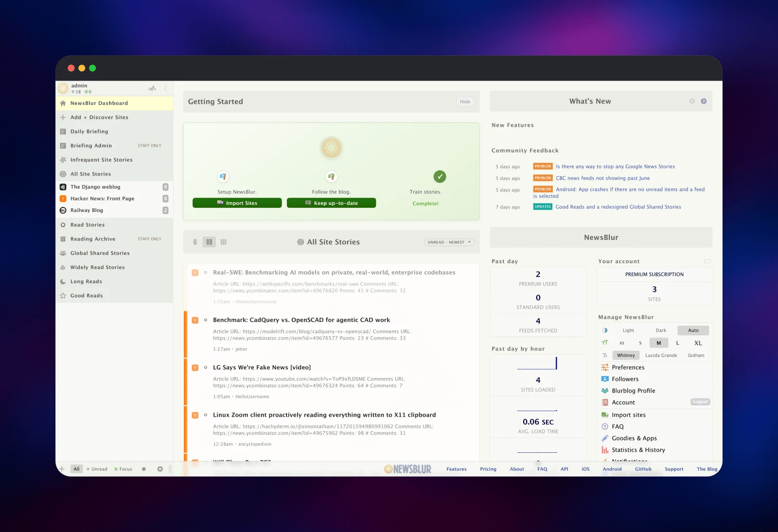This screenshot has height=532, width=778.
Task: Choose the Auto theme
Action: click(x=693, y=330)
